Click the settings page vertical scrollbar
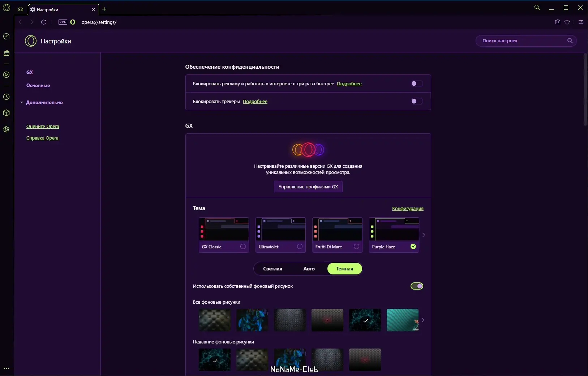 (585, 90)
